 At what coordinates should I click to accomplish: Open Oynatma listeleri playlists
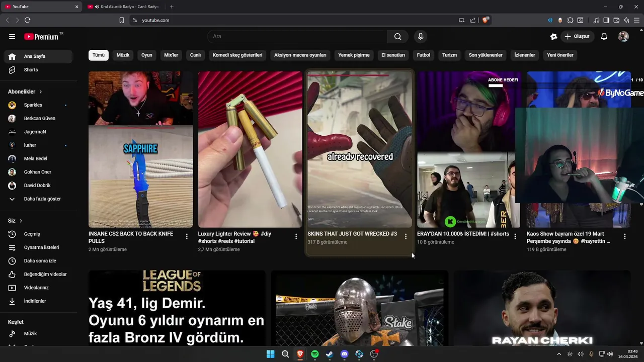[38, 247]
